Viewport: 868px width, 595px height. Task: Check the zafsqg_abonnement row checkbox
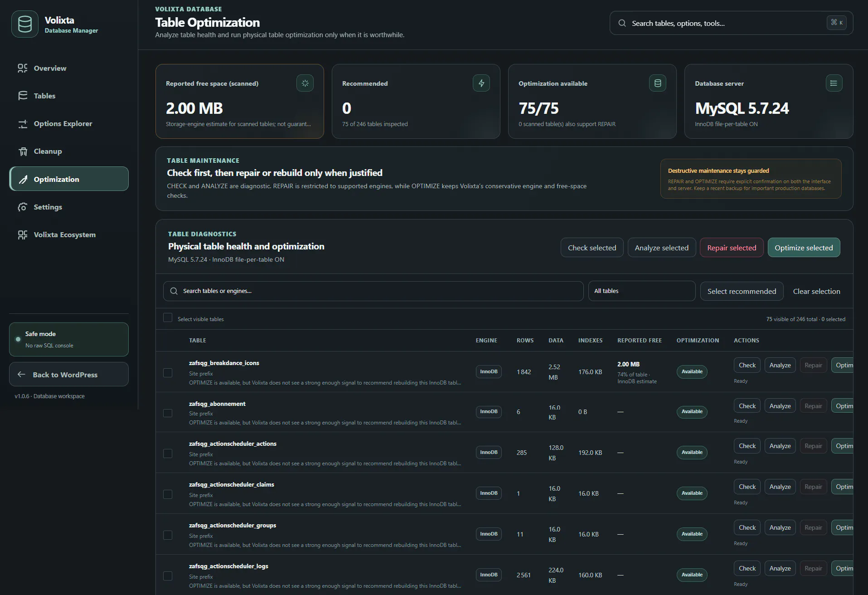pos(168,413)
